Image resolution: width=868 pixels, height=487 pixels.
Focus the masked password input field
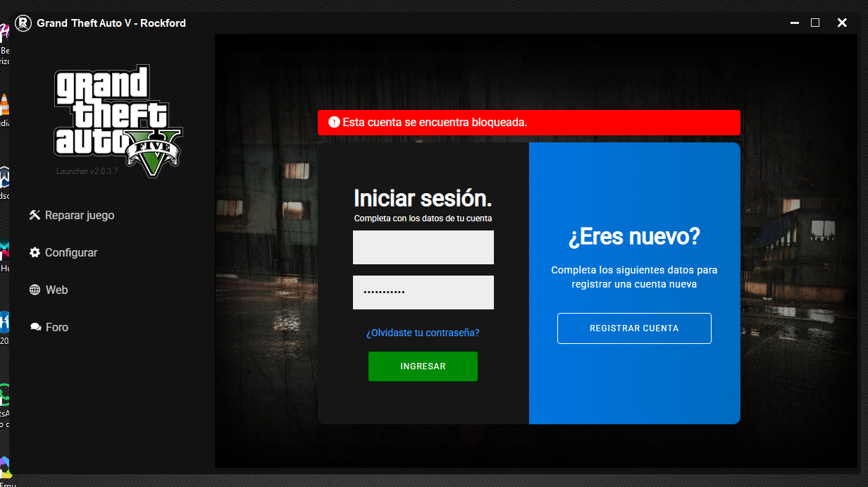tap(423, 292)
